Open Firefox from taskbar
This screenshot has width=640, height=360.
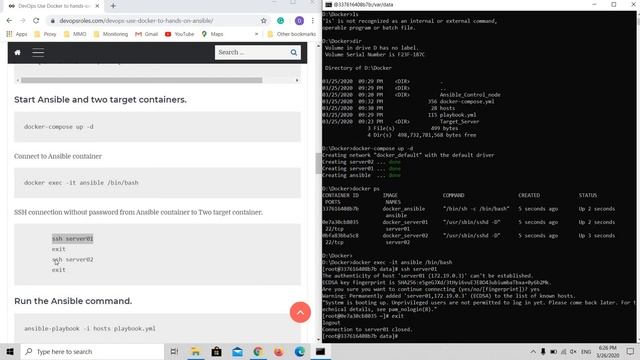point(279,351)
